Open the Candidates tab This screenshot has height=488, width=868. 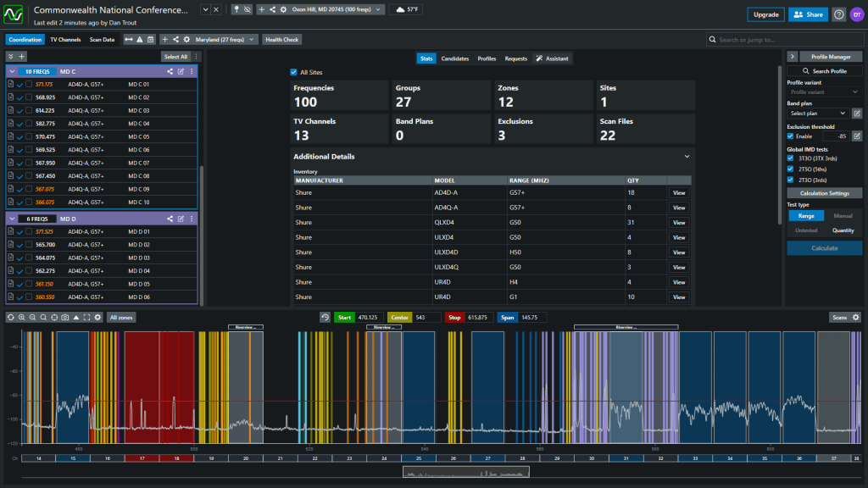455,58
